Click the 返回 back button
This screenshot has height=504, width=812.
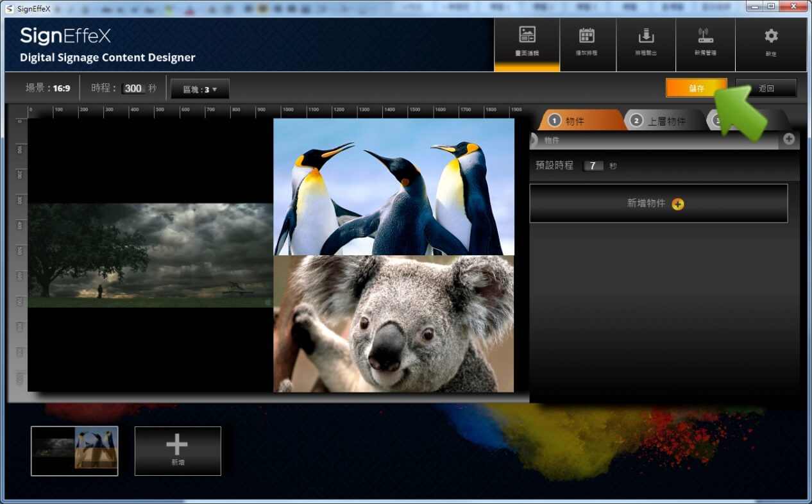[x=766, y=88]
